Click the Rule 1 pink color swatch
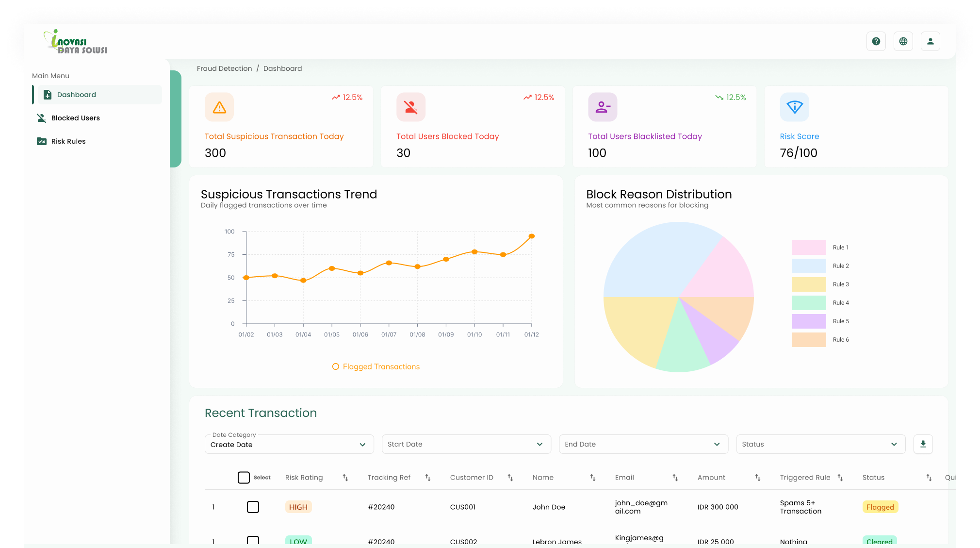980x548 pixels. pos(808,247)
